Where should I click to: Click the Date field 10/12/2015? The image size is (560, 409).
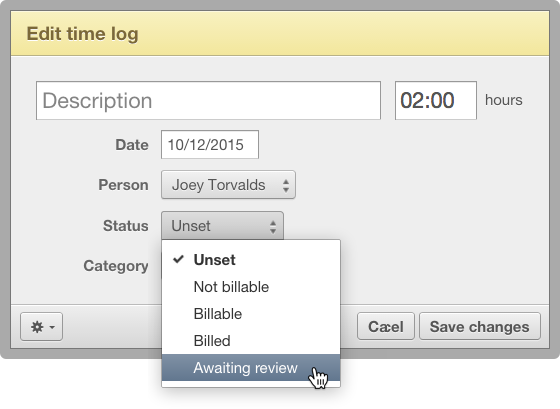210,145
